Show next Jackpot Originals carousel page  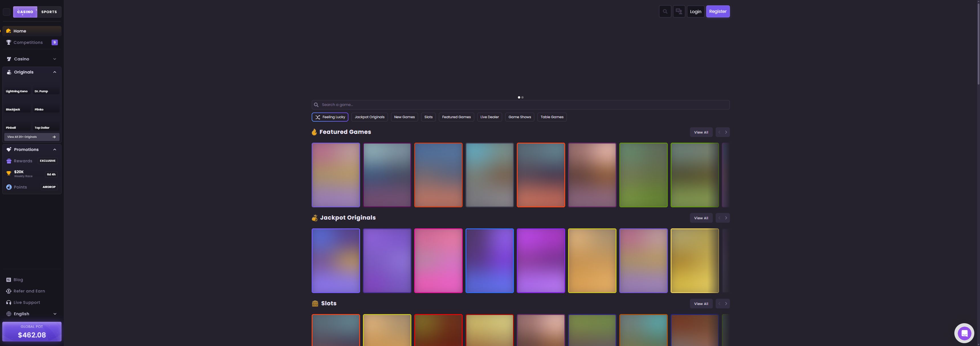[726, 218]
